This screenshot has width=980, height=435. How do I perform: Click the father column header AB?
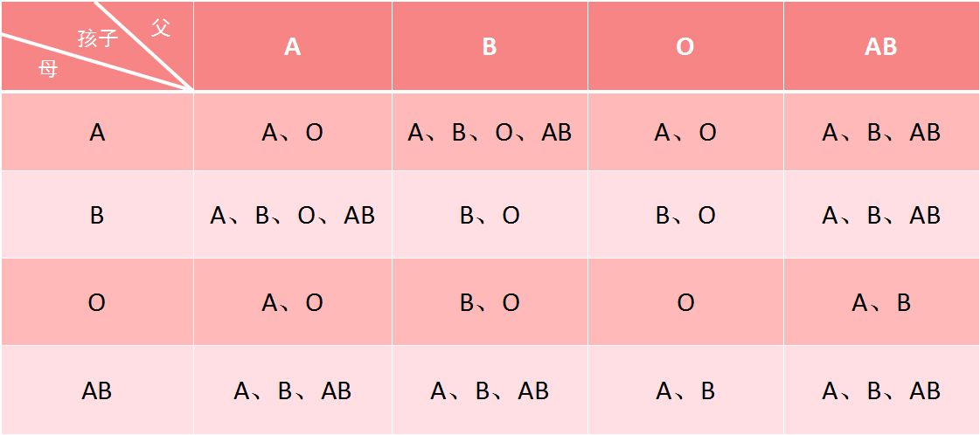(x=881, y=46)
